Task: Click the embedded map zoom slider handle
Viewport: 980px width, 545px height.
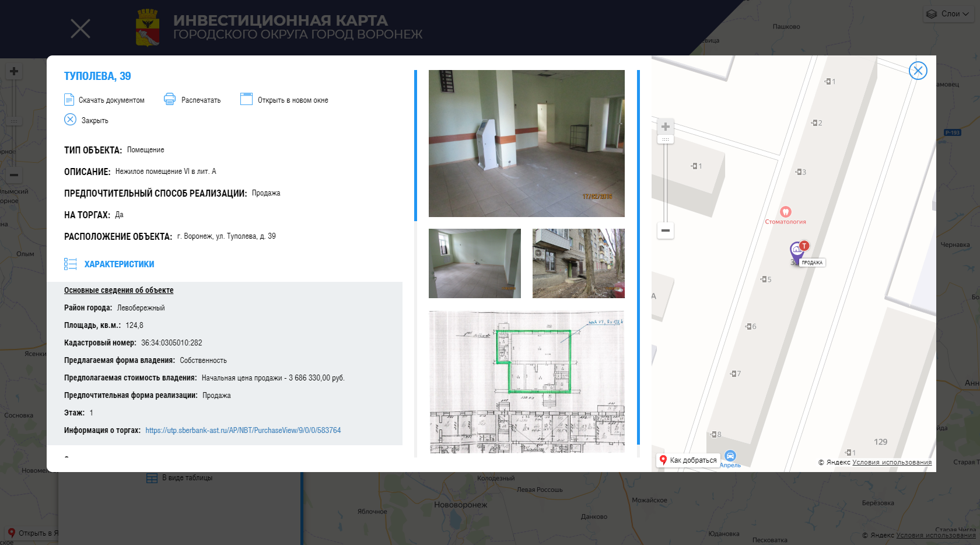Action: (666, 139)
